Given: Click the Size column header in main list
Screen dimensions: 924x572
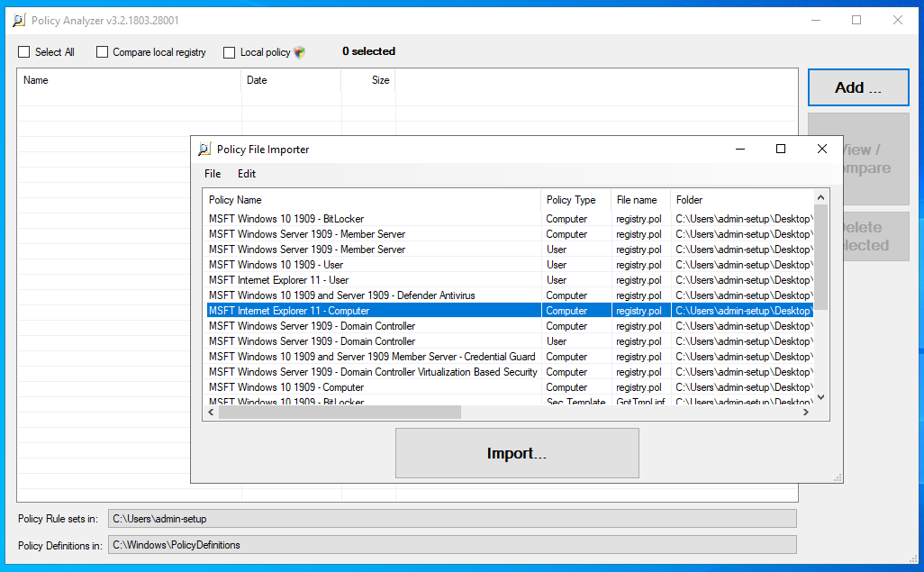Looking at the screenshot, I should (368, 80).
